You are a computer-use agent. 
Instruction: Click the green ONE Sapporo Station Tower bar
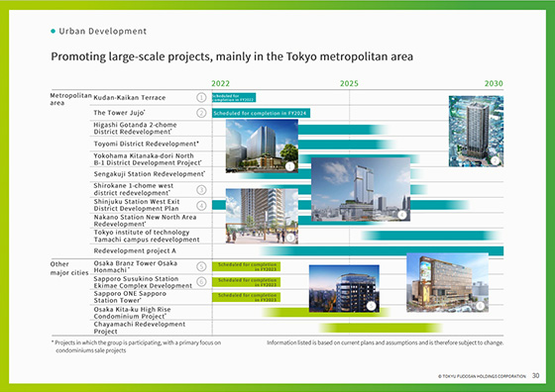tap(247, 297)
